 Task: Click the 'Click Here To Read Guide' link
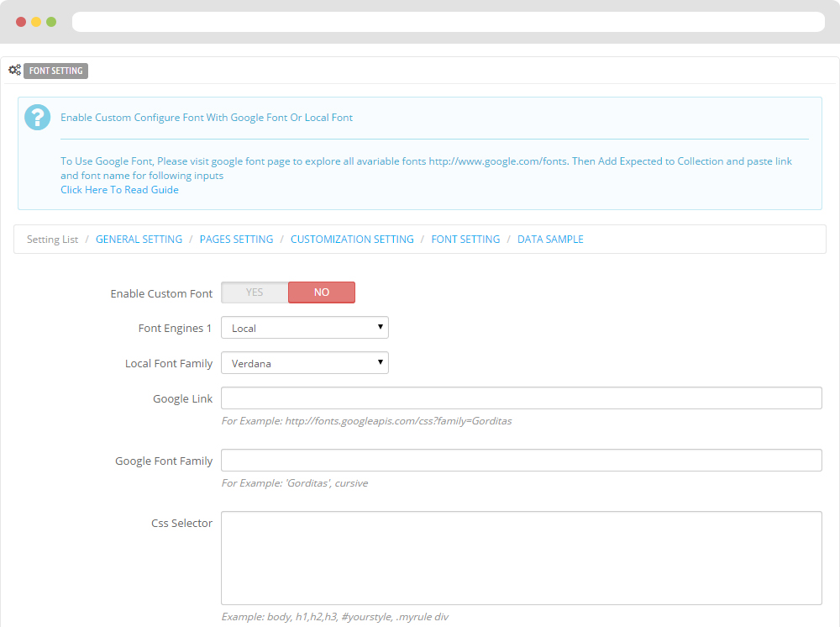click(x=119, y=190)
